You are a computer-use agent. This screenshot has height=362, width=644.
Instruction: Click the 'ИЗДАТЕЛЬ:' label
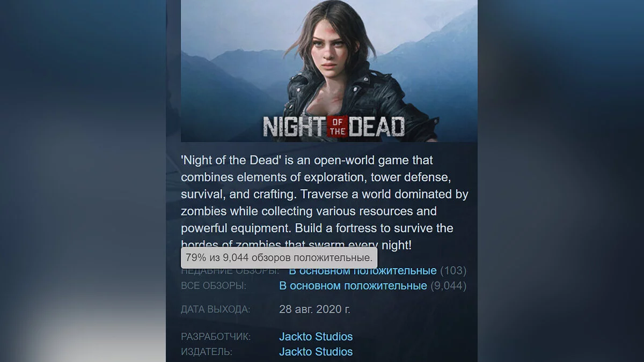pos(207,352)
